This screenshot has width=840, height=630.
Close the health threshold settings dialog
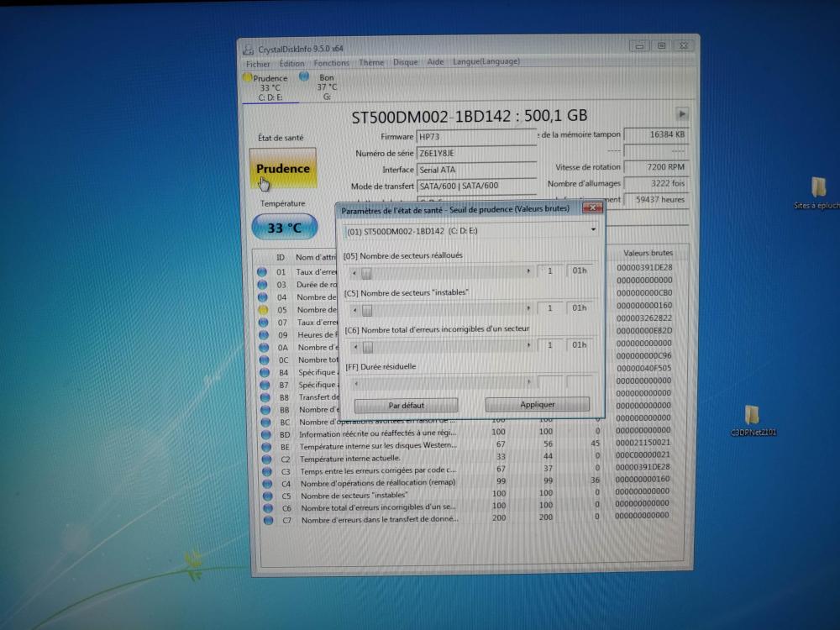point(591,207)
